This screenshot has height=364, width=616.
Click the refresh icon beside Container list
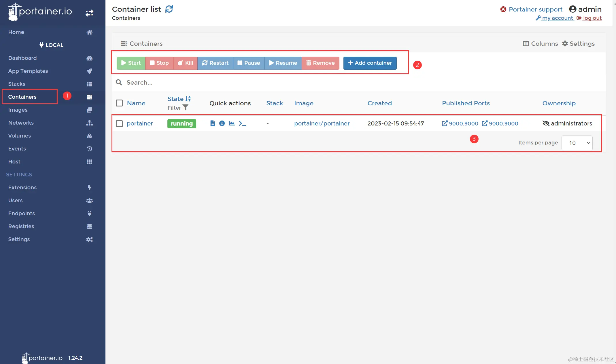[169, 9]
